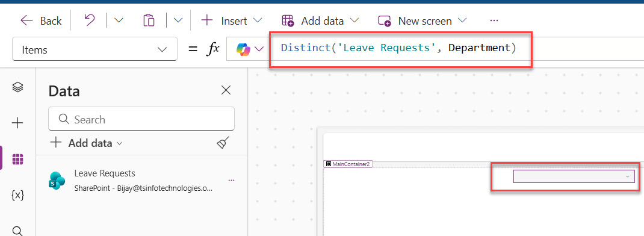
Task: Open the Variables {x} pane
Action: 17,195
